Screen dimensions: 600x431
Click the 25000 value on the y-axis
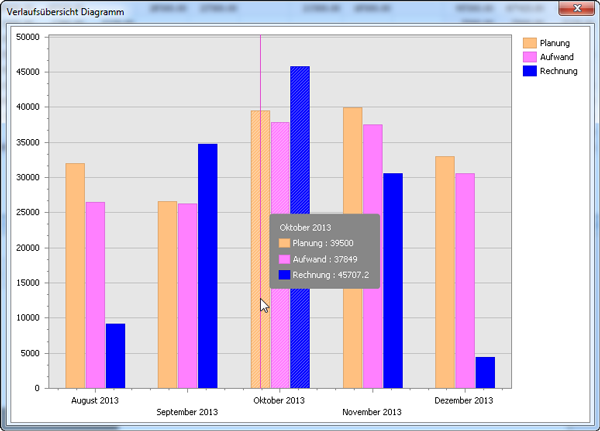[x=28, y=212]
